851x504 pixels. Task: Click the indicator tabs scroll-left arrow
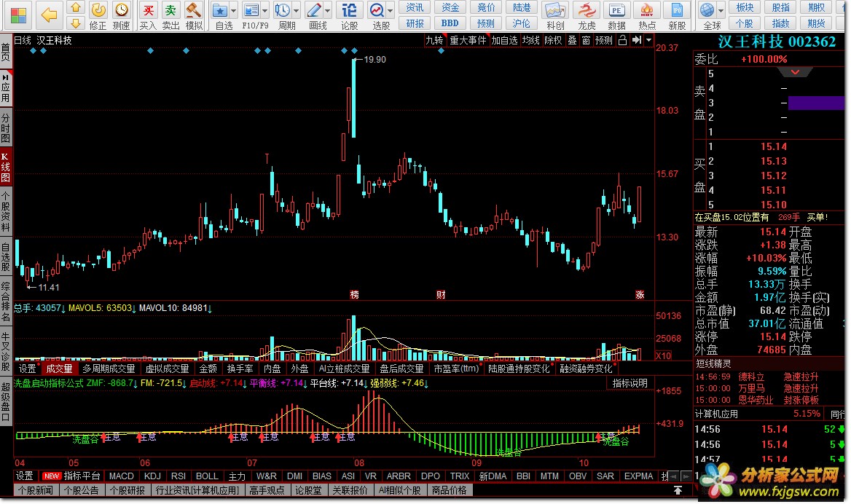pyautogui.click(x=673, y=476)
